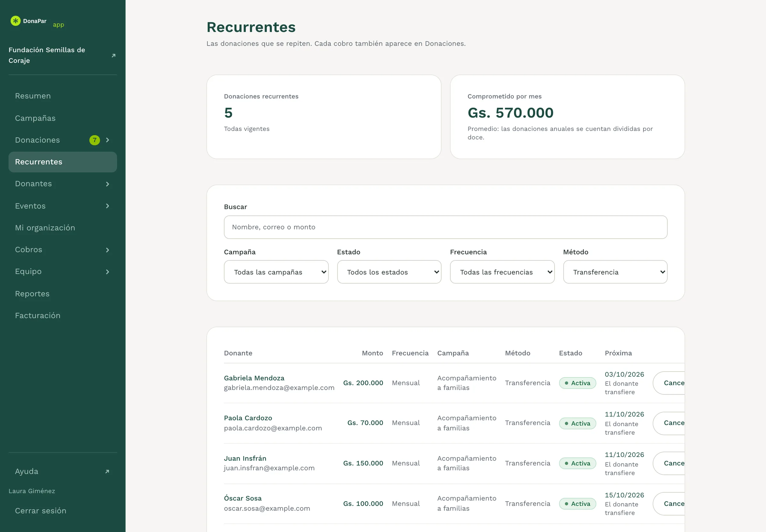Expand the Donaciones submenu chevron
766x532 pixels.
107,140
